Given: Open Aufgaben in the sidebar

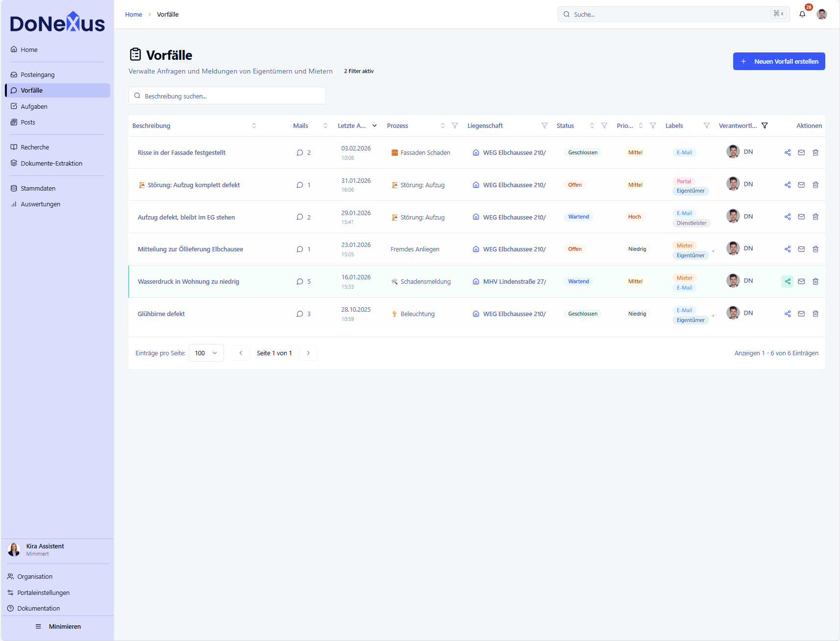Looking at the screenshot, I should click(x=57, y=106).
